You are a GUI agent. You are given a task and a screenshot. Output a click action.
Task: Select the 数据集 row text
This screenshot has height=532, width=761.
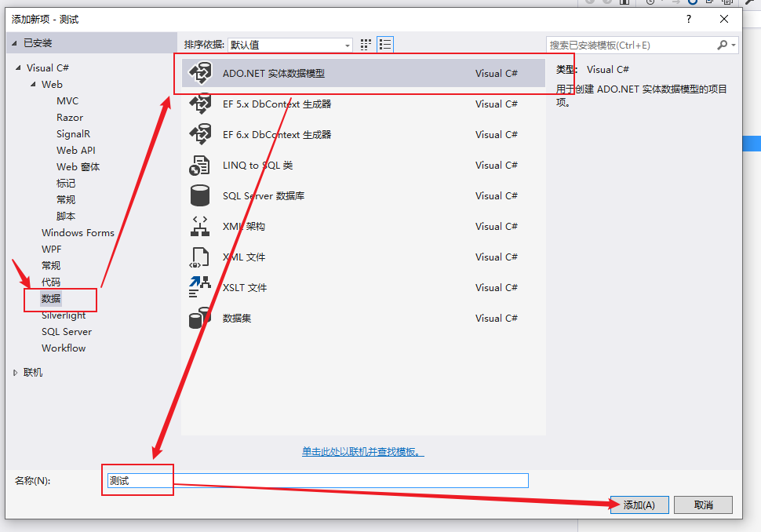237,319
